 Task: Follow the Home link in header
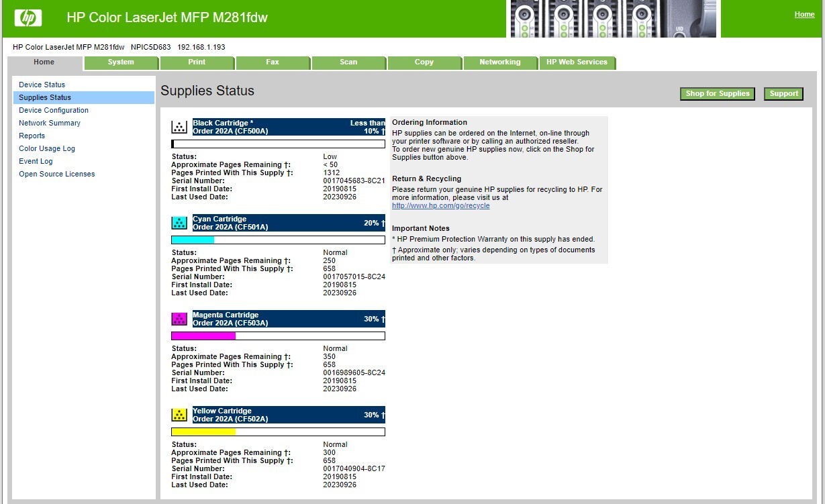[x=804, y=15]
